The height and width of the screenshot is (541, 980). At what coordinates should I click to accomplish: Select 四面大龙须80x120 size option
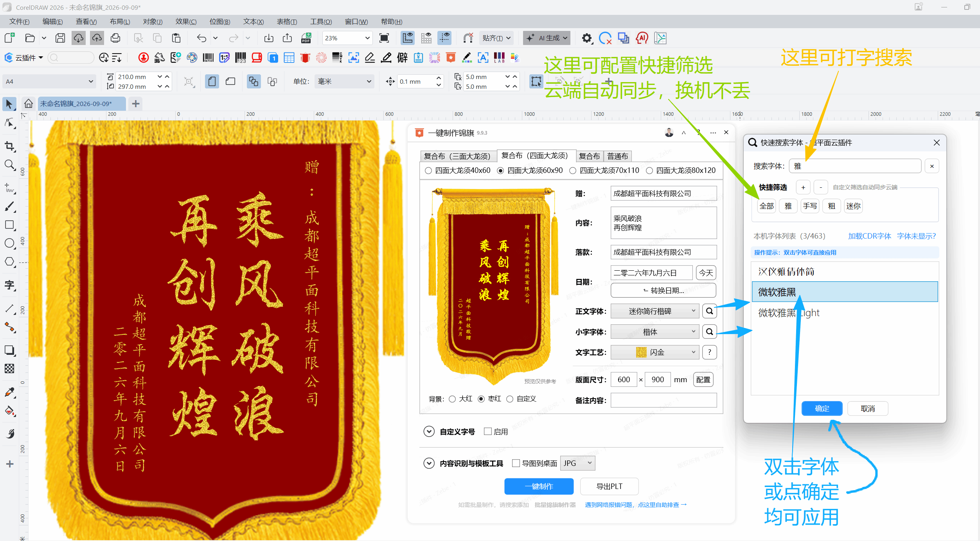(681, 171)
